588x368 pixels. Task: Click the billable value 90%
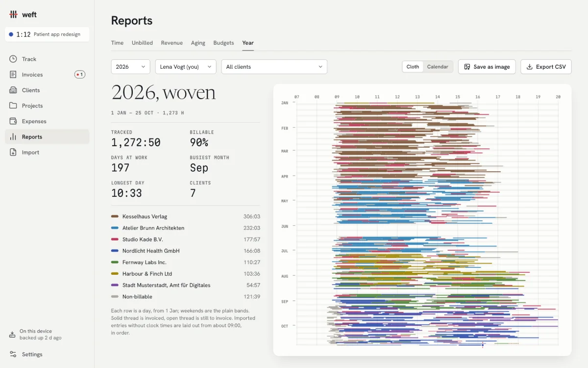199,143
